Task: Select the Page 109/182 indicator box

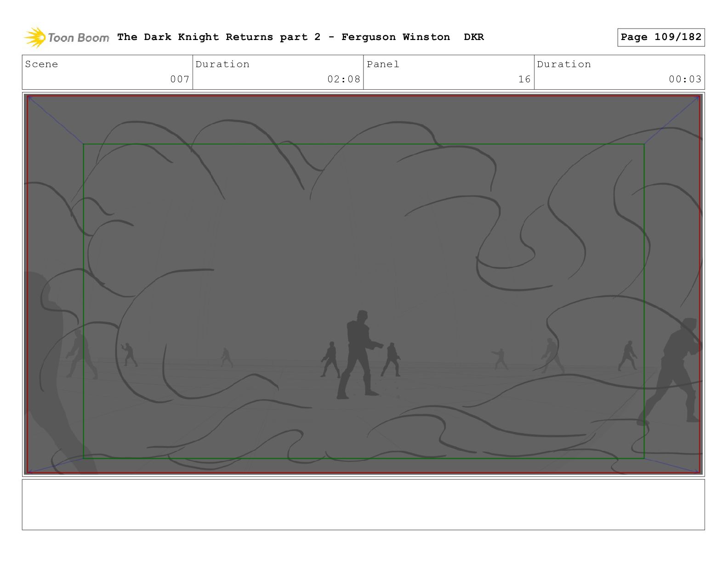Action: pyautogui.click(x=661, y=37)
